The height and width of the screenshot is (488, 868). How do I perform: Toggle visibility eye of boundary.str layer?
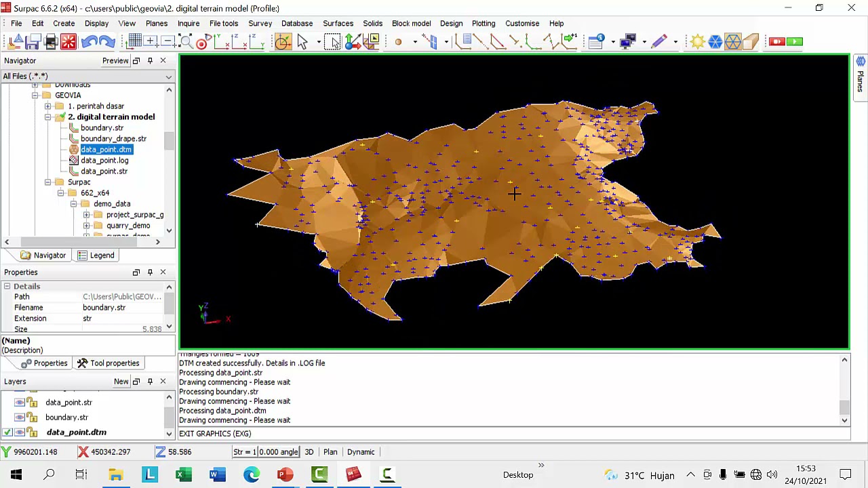20,417
